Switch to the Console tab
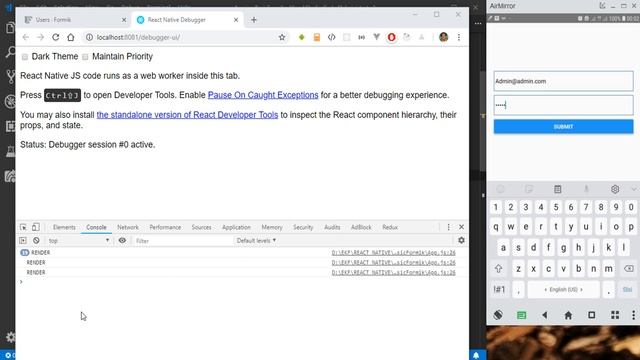This screenshot has height=360, width=640. coord(96,227)
